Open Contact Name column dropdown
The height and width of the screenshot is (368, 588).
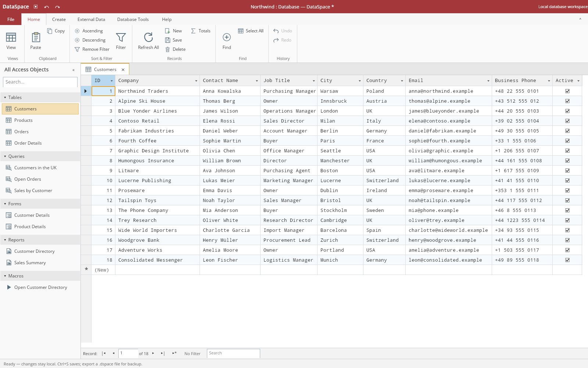[x=257, y=81]
